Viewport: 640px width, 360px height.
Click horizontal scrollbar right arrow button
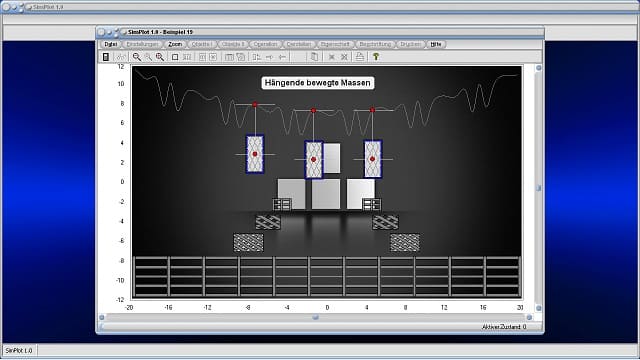pos(529,317)
